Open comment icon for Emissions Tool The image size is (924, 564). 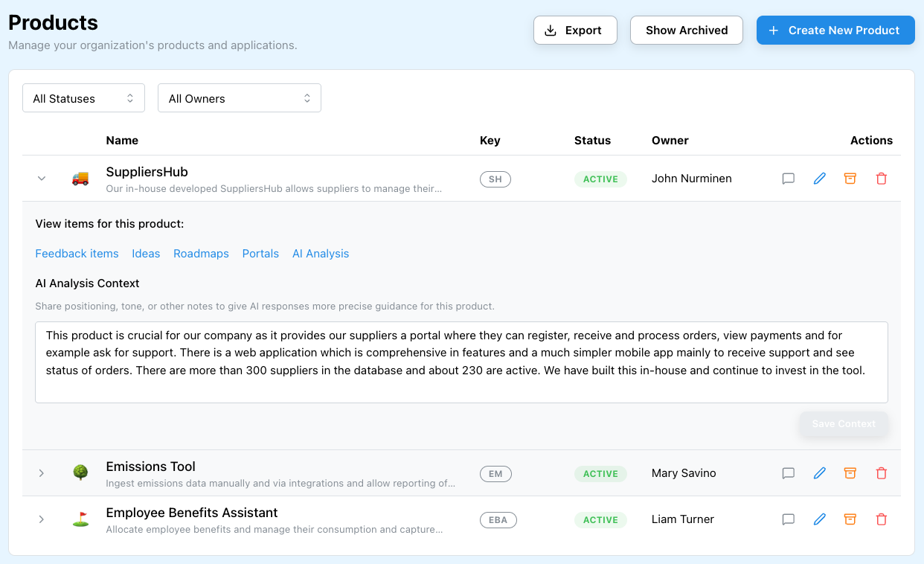point(789,473)
